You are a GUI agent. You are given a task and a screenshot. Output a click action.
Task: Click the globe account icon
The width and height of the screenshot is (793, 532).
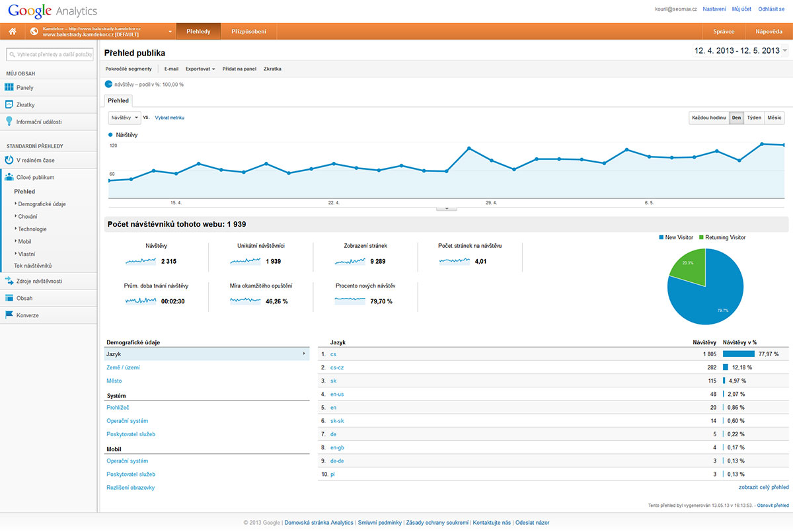click(x=34, y=32)
